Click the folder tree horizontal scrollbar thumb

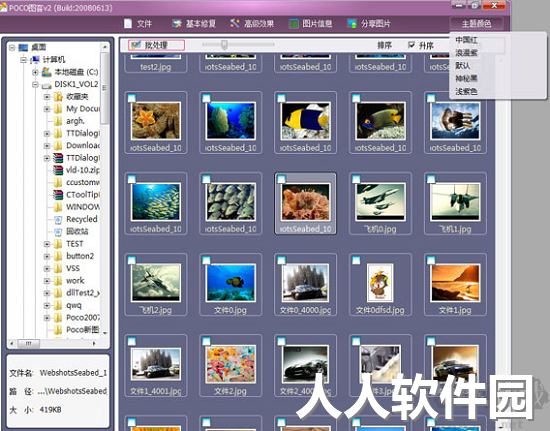coord(29,343)
